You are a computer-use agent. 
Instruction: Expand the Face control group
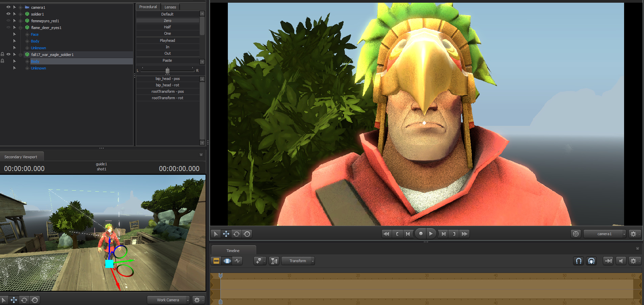(27, 34)
